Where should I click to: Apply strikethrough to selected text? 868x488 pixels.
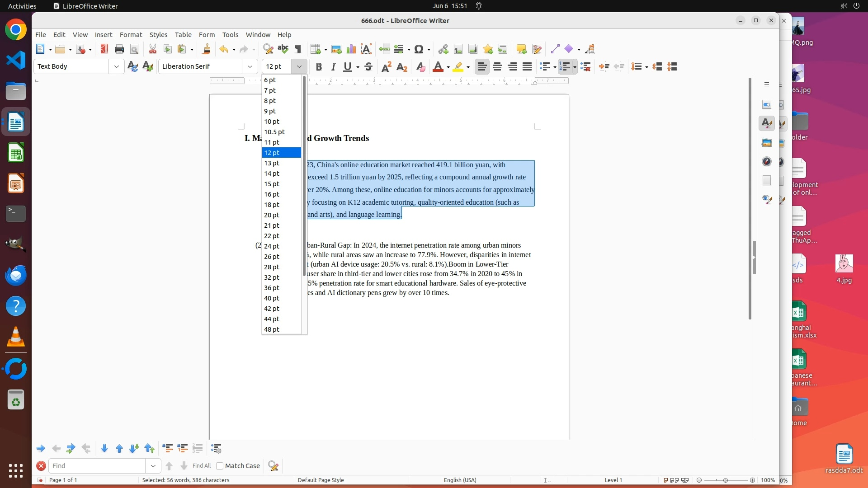[x=368, y=67]
